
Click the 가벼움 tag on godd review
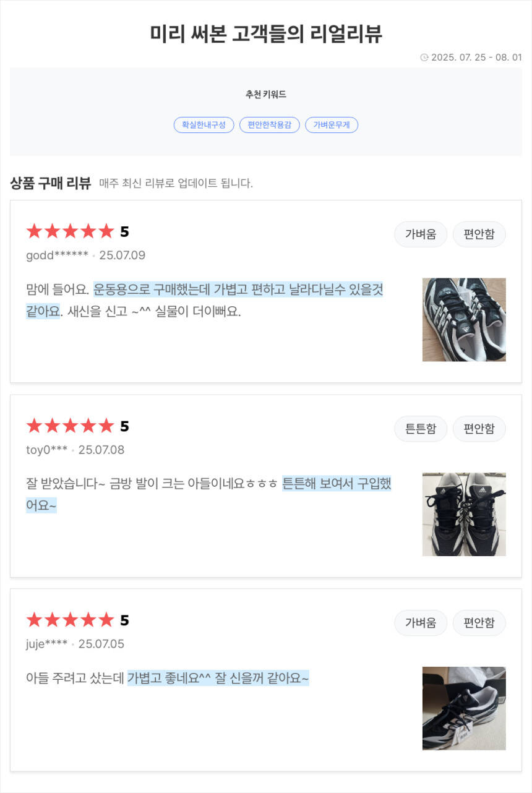tap(421, 234)
